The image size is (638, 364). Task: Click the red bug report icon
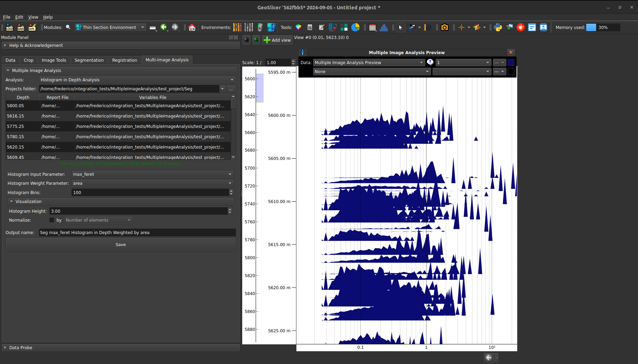pyautogui.click(x=521, y=28)
